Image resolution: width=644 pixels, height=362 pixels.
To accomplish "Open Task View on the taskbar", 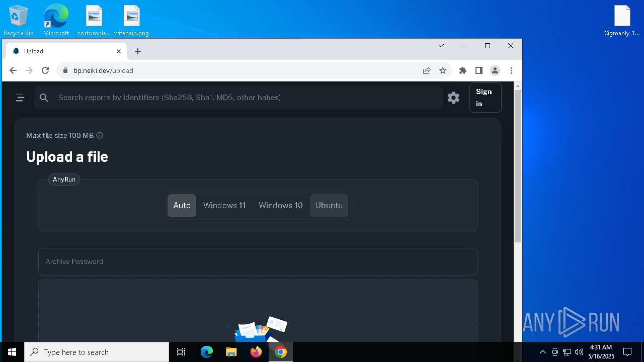I will pyautogui.click(x=181, y=352).
